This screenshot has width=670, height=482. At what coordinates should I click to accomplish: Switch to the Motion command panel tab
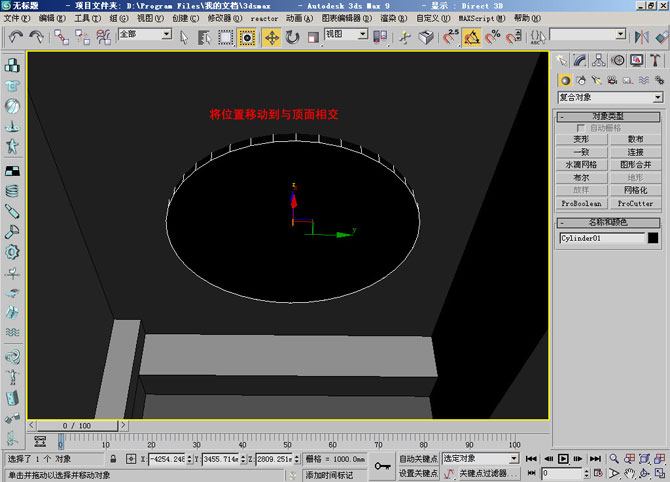click(x=618, y=60)
